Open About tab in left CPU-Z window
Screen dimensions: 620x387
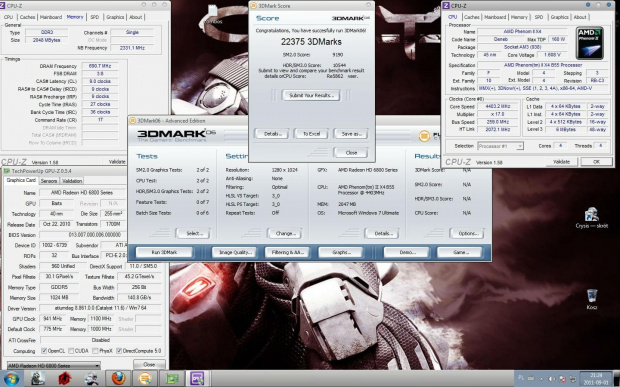pyautogui.click(x=136, y=17)
